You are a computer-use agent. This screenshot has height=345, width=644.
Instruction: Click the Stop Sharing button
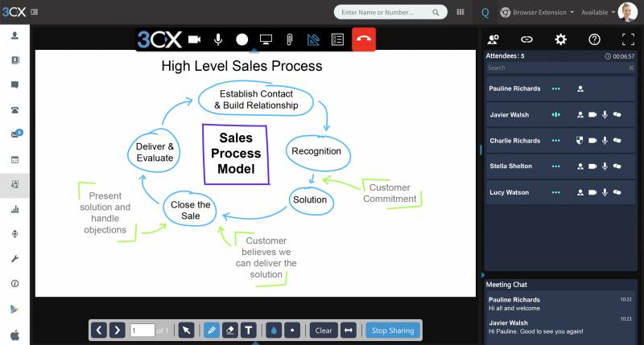coord(393,330)
